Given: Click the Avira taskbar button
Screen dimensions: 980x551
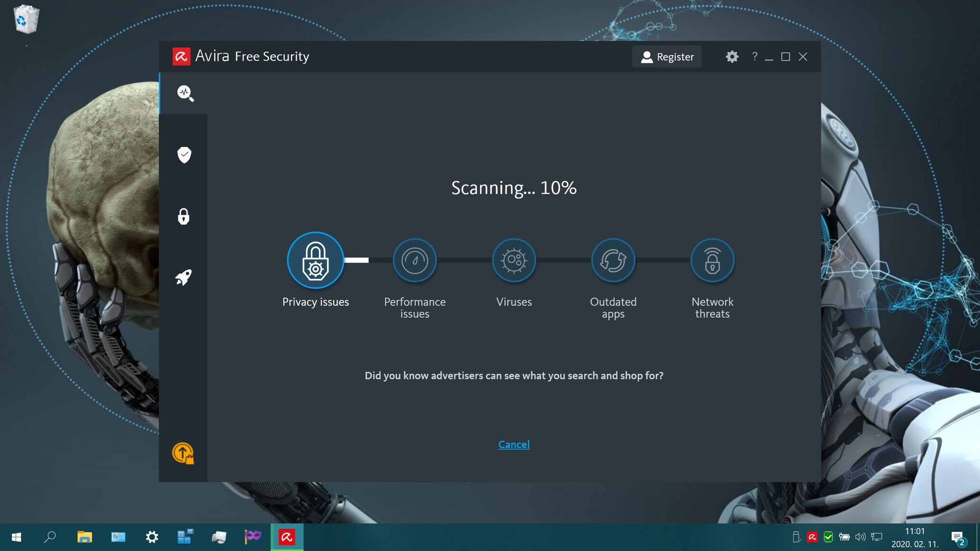Looking at the screenshot, I should coord(287,537).
